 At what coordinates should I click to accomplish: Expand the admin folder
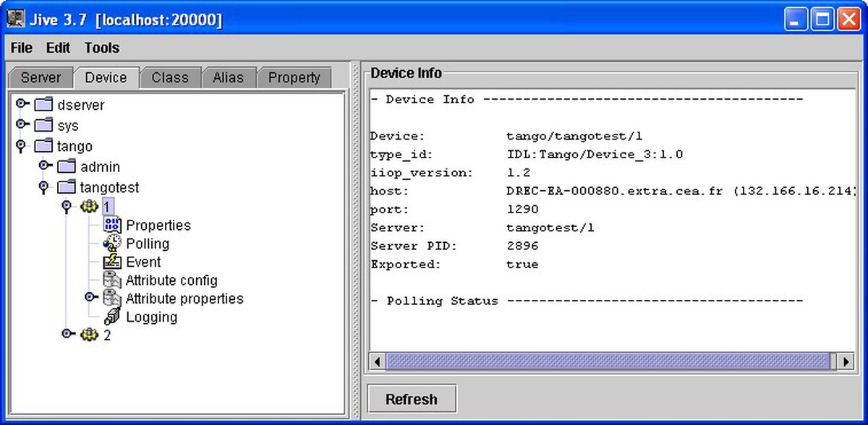(x=45, y=166)
